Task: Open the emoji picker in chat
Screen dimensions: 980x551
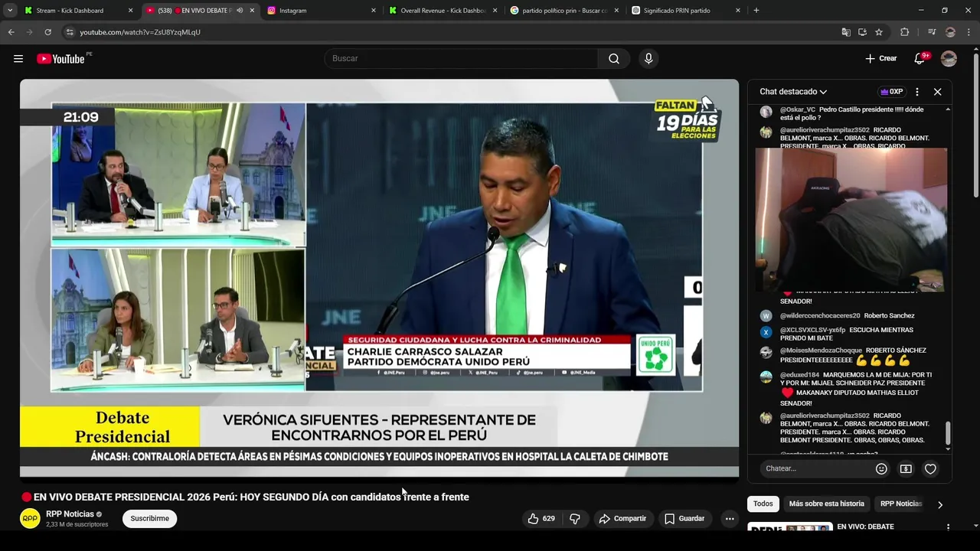Action: click(881, 468)
